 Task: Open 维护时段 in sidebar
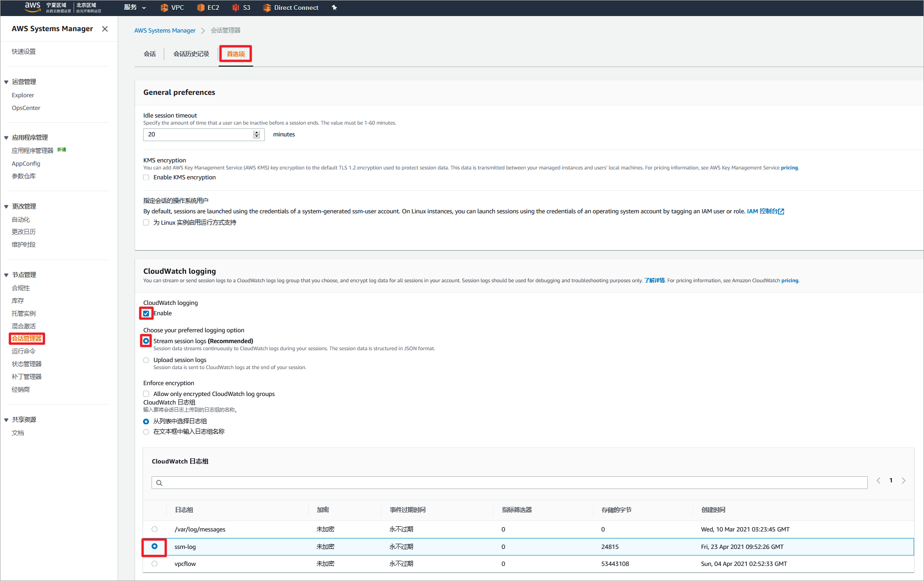point(24,244)
